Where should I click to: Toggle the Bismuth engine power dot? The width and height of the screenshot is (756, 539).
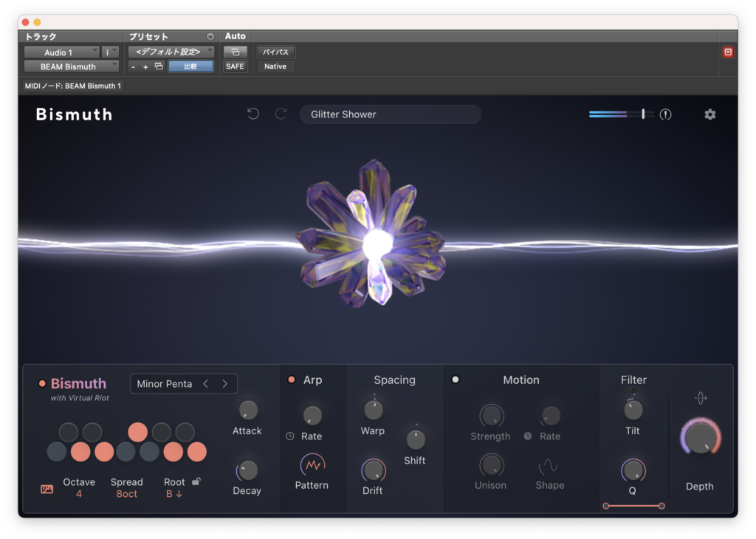point(42,384)
